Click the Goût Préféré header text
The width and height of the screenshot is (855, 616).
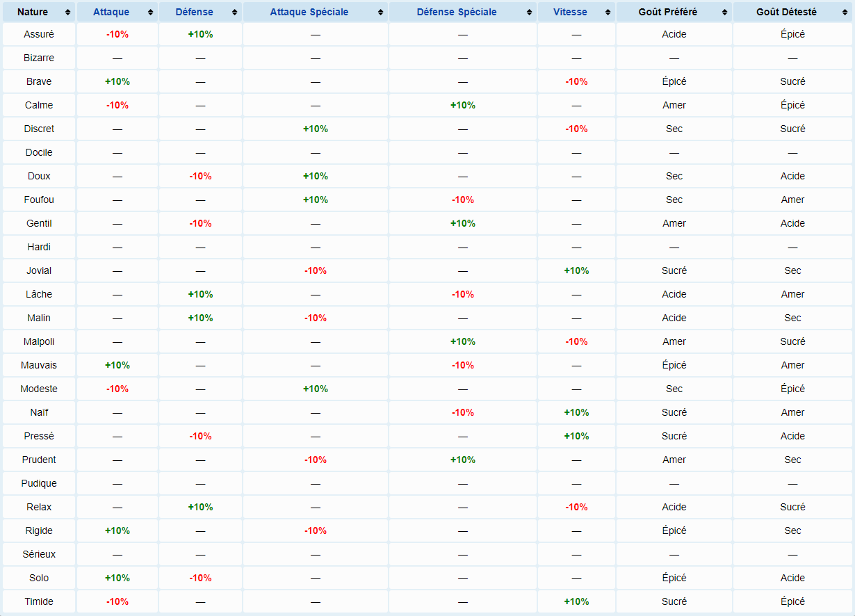click(667, 13)
